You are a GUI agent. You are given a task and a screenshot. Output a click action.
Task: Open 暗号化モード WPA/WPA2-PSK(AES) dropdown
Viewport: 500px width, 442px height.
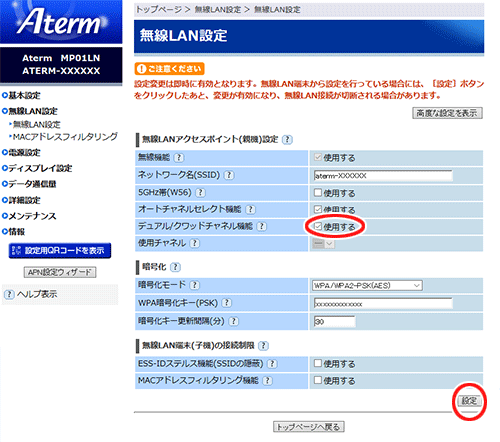click(367, 285)
